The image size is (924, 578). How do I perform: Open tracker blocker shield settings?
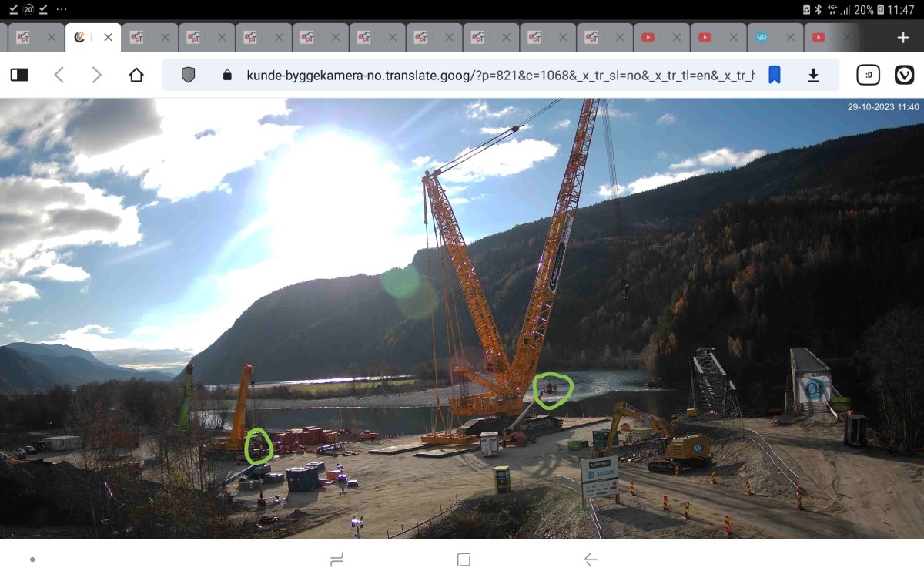coord(188,75)
